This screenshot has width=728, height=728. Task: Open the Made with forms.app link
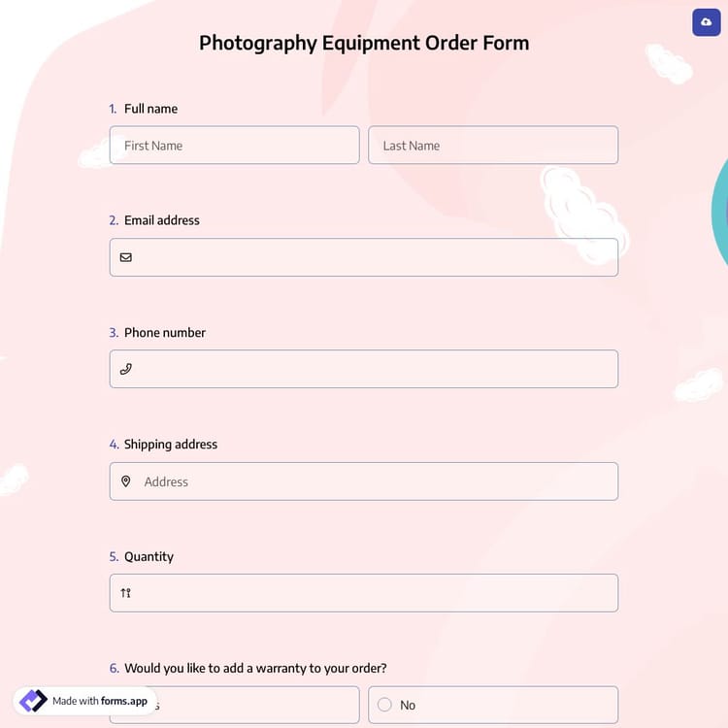[100, 701]
